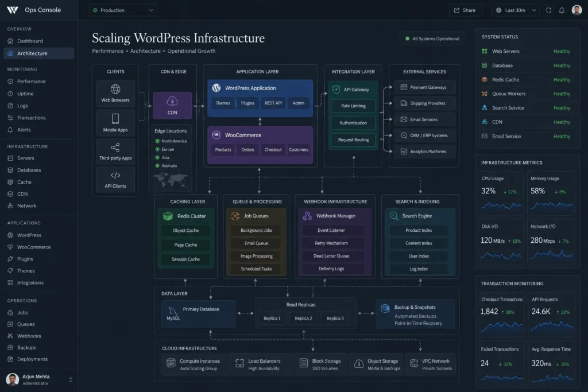
Task: Click the Job Queues icon
Action: coord(235,216)
